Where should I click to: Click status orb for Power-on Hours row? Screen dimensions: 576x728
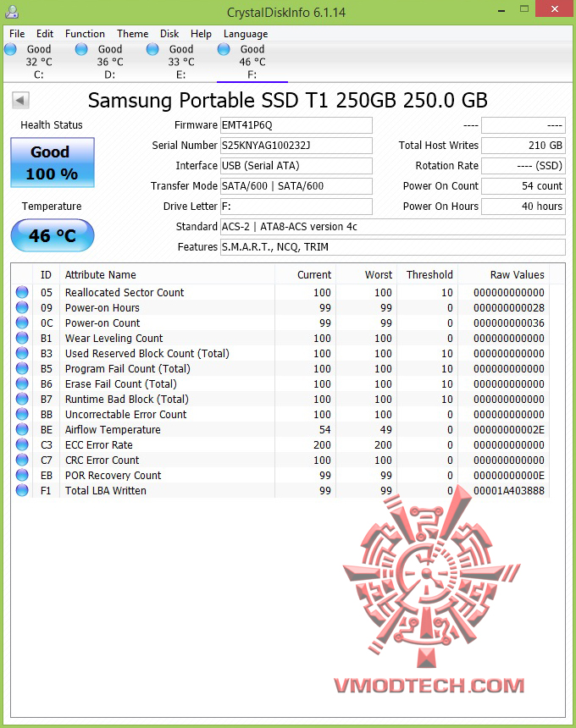coord(22,307)
